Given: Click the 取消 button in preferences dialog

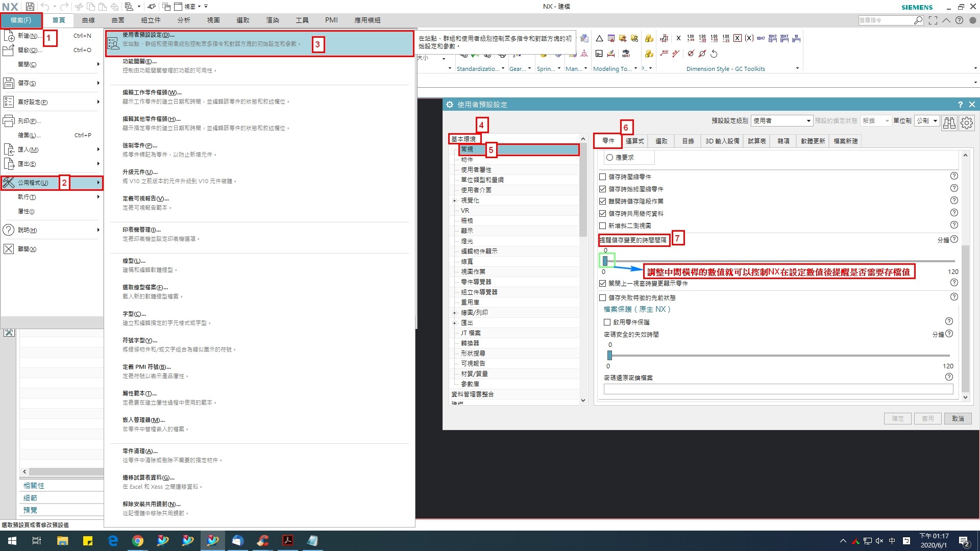Looking at the screenshot, I should 958,419.
